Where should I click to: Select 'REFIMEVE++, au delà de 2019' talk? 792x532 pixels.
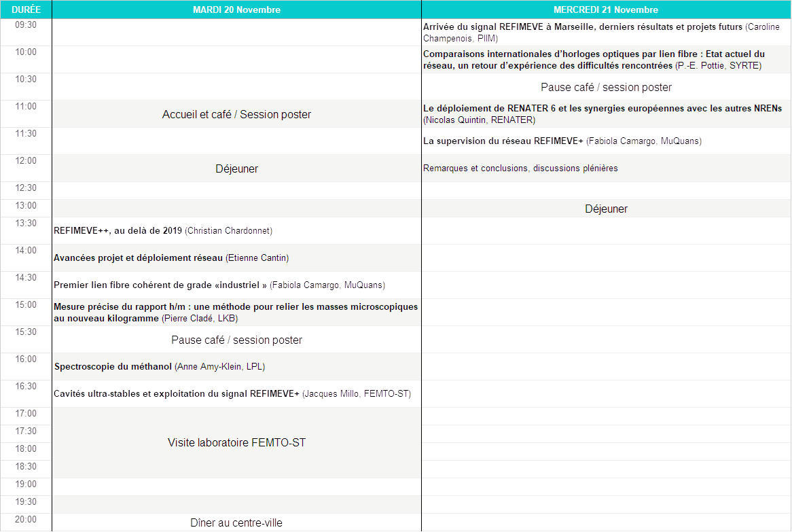236,231
